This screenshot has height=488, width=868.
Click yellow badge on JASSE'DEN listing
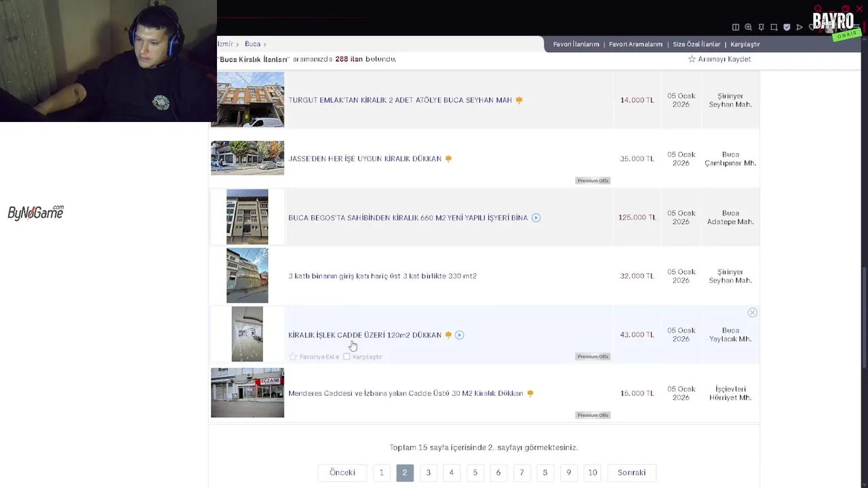tap(448, 159)
